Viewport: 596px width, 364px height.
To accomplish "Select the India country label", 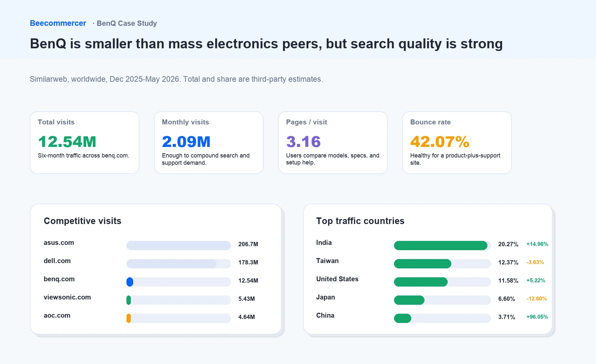I will [x=324, y=243].
